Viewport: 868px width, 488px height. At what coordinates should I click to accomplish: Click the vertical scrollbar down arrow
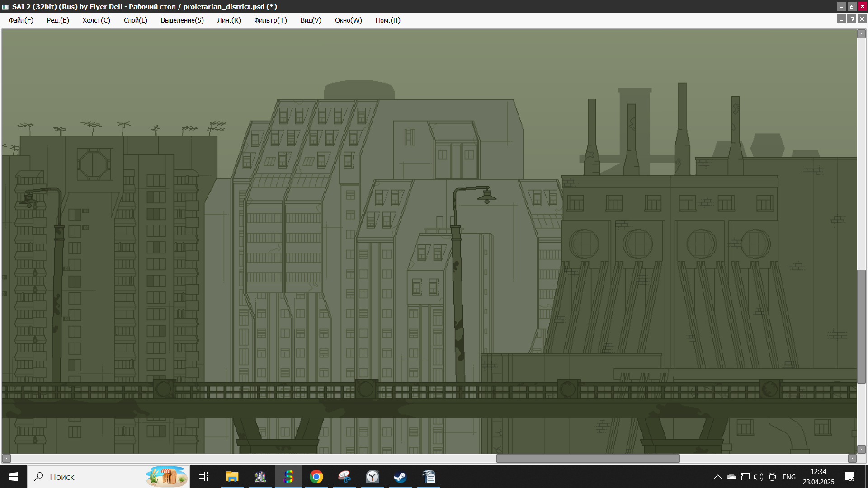(x=862, y=449)
